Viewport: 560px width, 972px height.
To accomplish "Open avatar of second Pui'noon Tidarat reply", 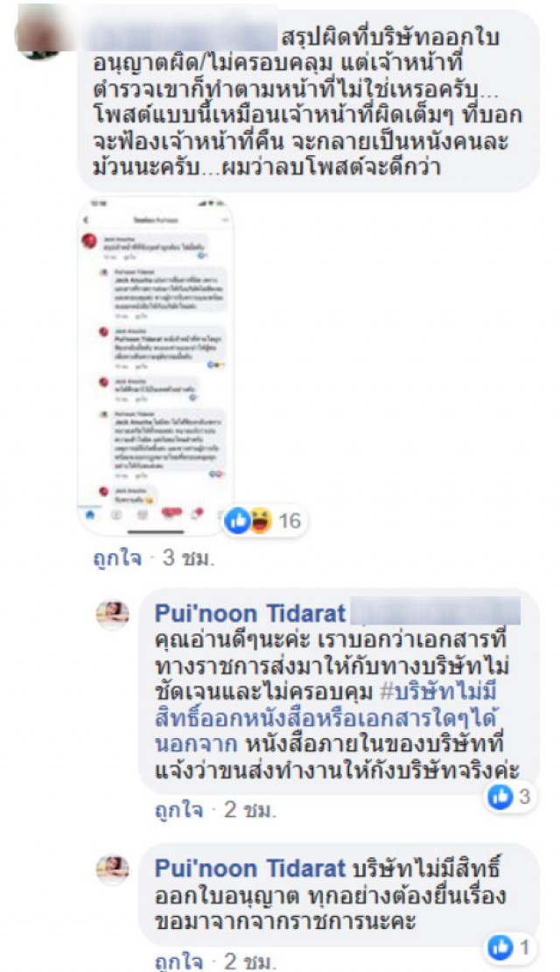I will tap(112, 869).
